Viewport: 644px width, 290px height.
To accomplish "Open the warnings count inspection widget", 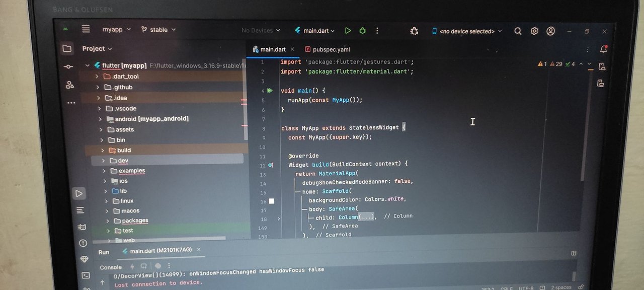I will 556,64.
